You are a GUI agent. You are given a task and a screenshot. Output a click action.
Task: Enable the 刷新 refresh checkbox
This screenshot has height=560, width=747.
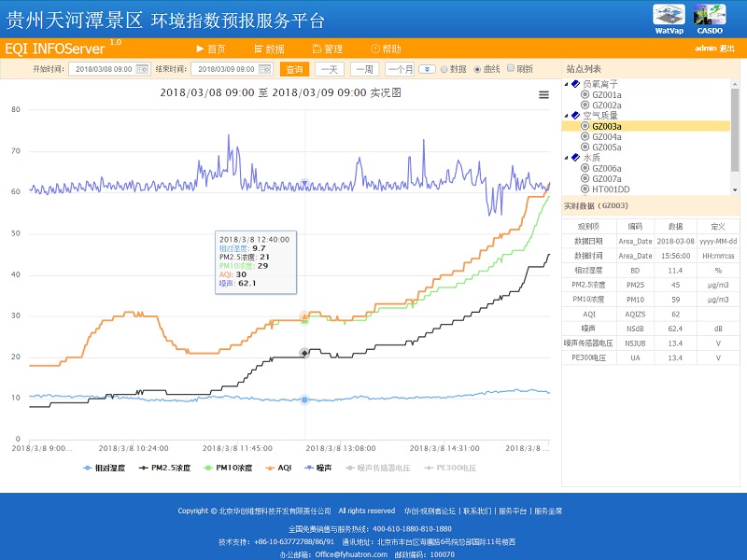pos(511,69)
